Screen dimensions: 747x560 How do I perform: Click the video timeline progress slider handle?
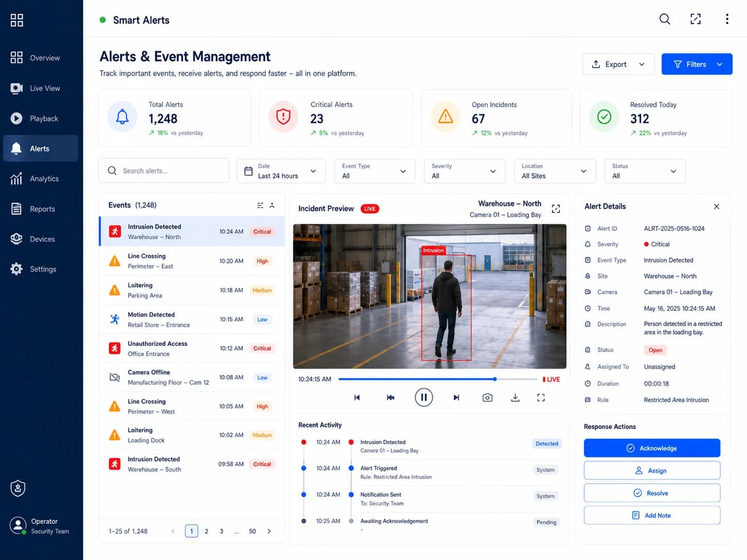[495, 379]
